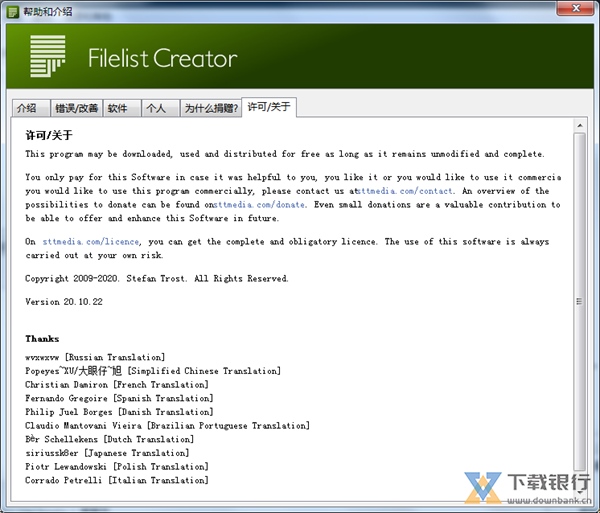The width and height of the screenshot is (600, 513).
Task: Click the vertical scrollbar thumb
Action: (x=580, y=301)
